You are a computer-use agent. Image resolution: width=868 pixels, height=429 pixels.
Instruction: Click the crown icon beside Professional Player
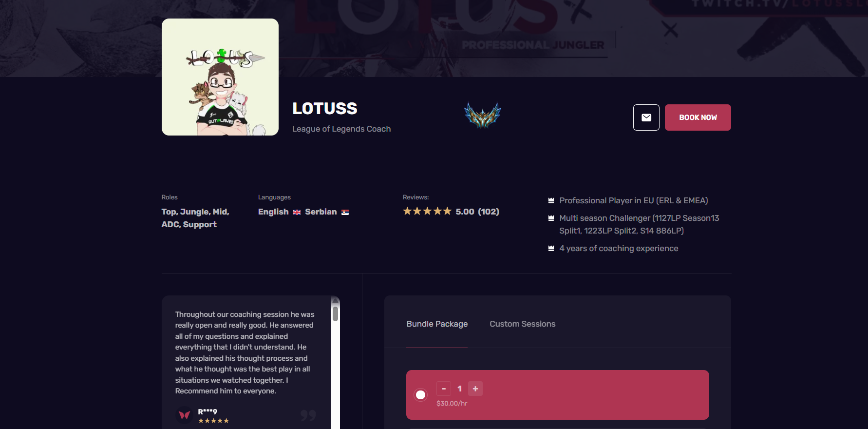point(551,200)
